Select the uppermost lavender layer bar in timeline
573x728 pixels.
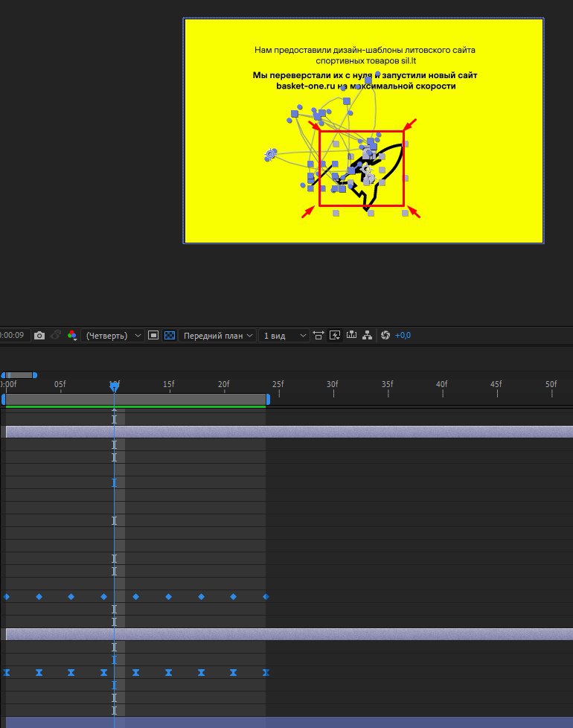pyautogui.click(x=289, y=432)
